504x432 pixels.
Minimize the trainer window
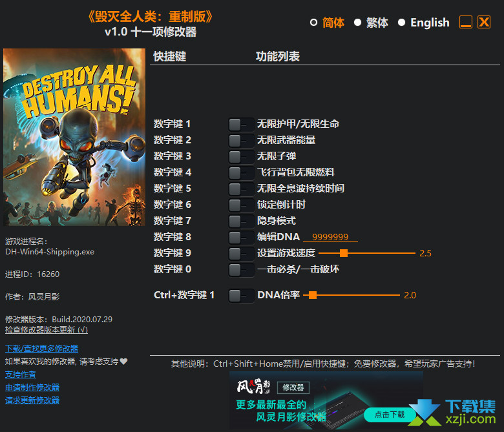pos(466,22)
